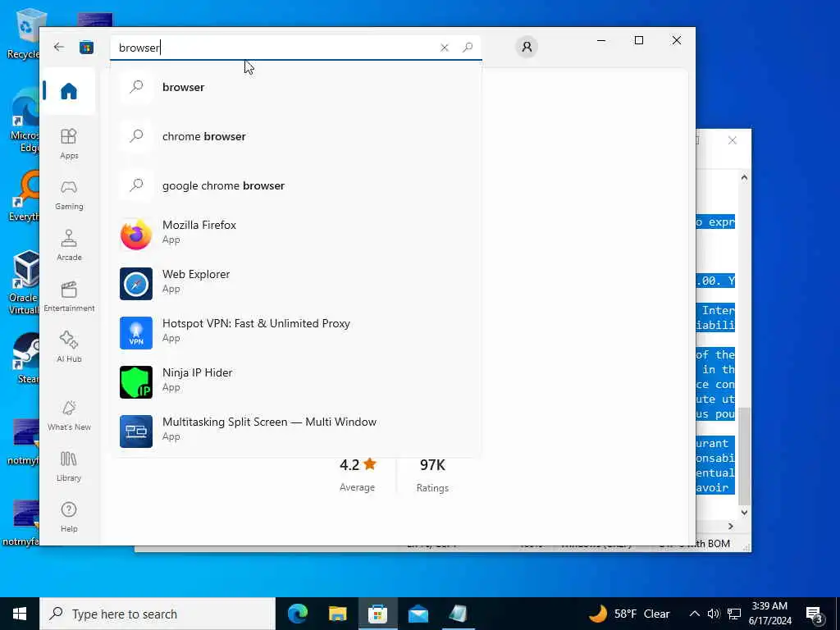The image size is (840, 630).
Task: Open the notification center icon
Action: point(815,615)
